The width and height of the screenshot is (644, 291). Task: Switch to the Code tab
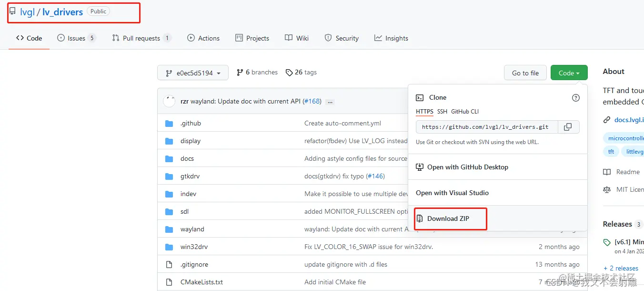[x=29, y=38]
